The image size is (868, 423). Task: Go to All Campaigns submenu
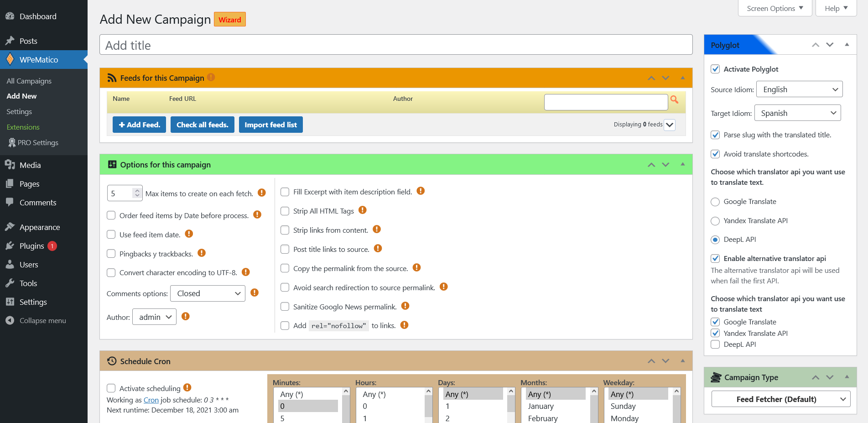coord(29,81)
